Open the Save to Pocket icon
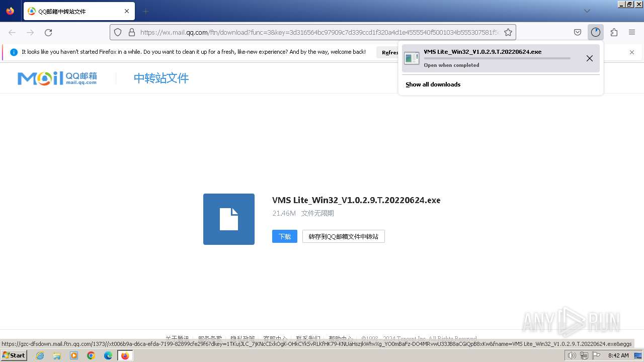Image resolution: width=644 pixels, height=362 pixels. click(x=578, y=32)
